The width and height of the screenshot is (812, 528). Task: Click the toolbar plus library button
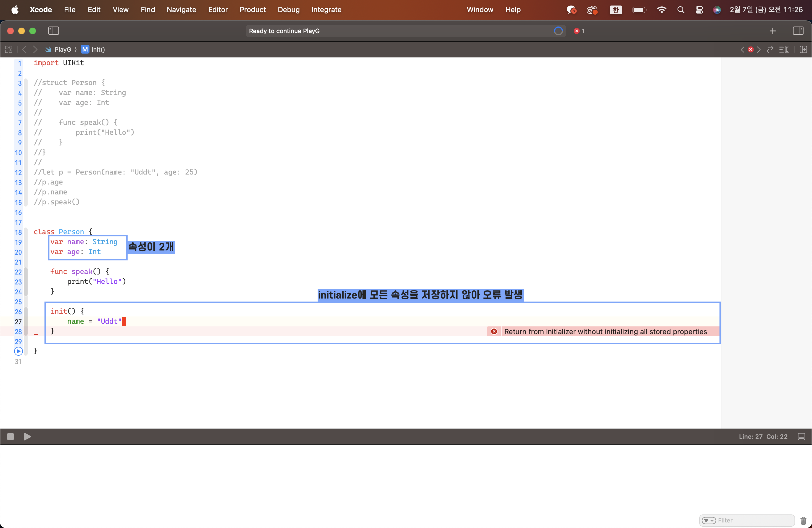pyautogui.click(x=773, y=31)
